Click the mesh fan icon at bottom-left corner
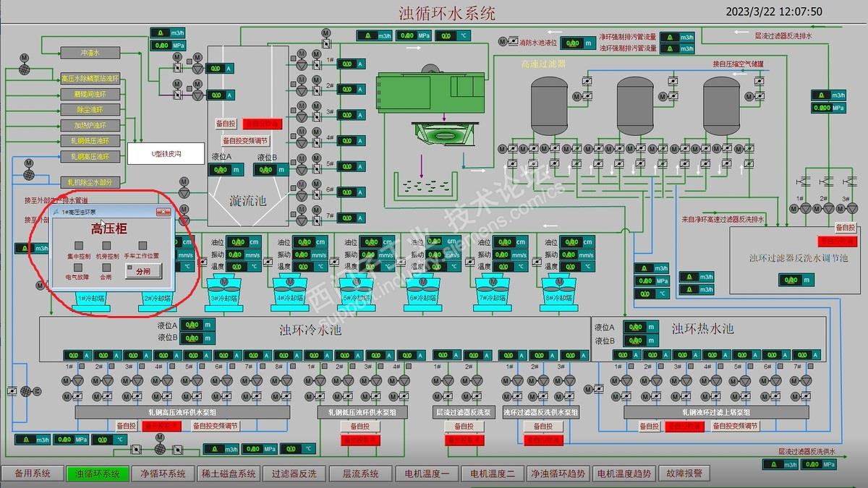 (25, 391)
